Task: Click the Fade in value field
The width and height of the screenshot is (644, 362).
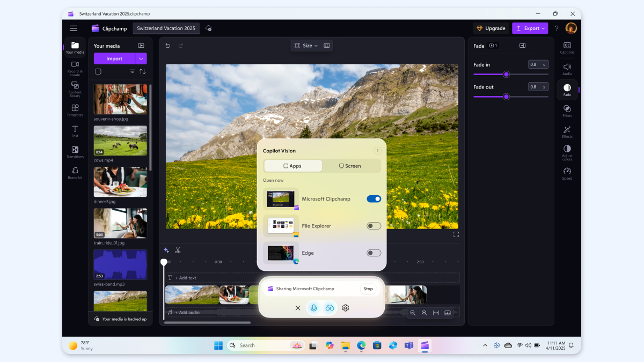Action: pos(538,64)
